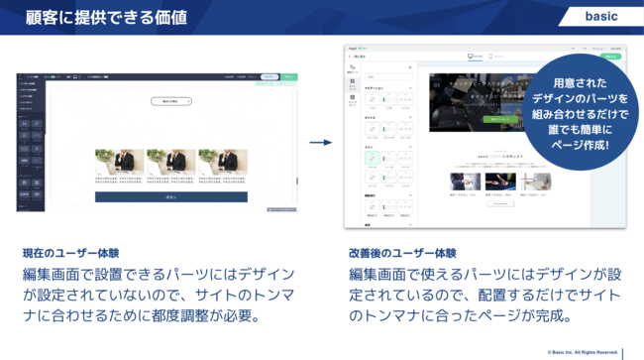The image size is (644, 360).
Task: Select the highlighted green main section part
Action: click(373, 158)
